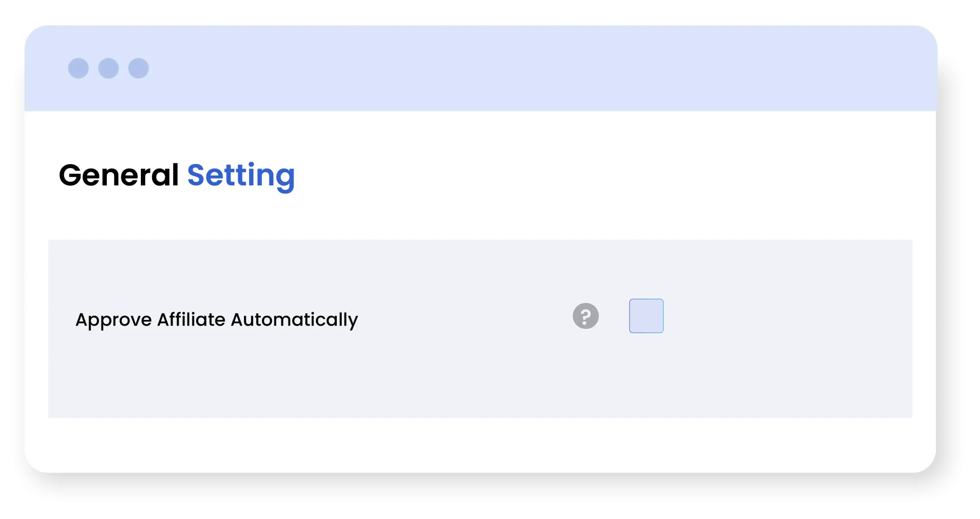The image size is (980, 519).
Task: Click the middle window dot in the title bar
Action: click(x=108, y=68)
